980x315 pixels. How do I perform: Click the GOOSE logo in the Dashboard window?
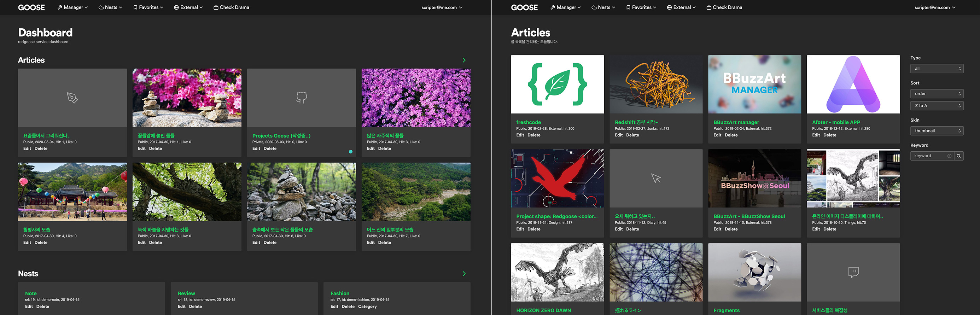pyautogui.click(x=31, y=8)
